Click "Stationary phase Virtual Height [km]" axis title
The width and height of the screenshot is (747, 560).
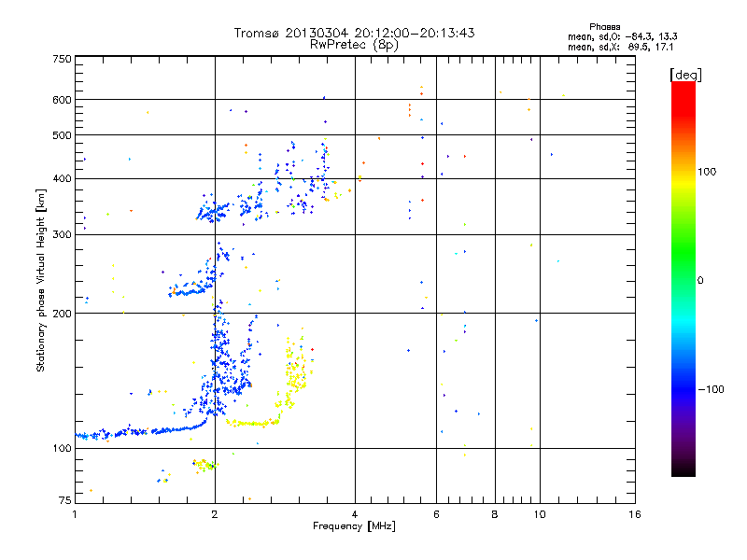[41, 280]
